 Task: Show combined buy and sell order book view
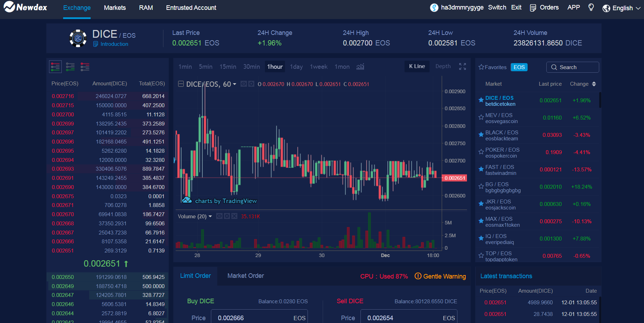(x=55, y=67)
